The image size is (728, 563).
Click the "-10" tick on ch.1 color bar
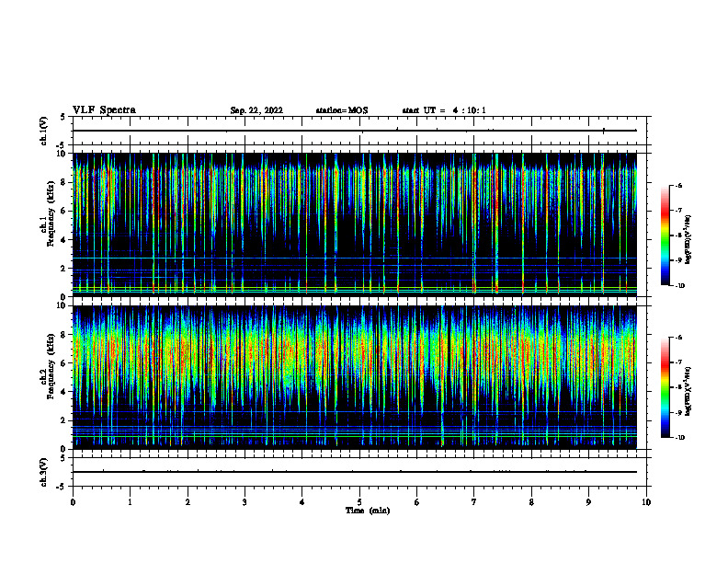(680, 285)
